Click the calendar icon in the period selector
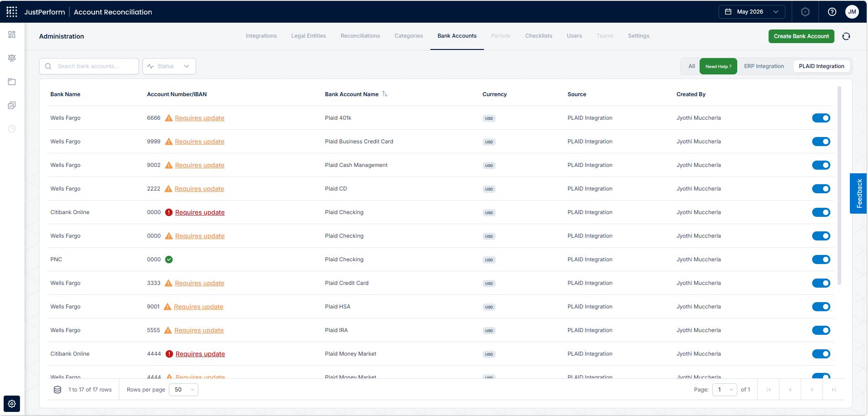This screenshot has height=416, width=868. pyautogui.click(x=728, y=12)
